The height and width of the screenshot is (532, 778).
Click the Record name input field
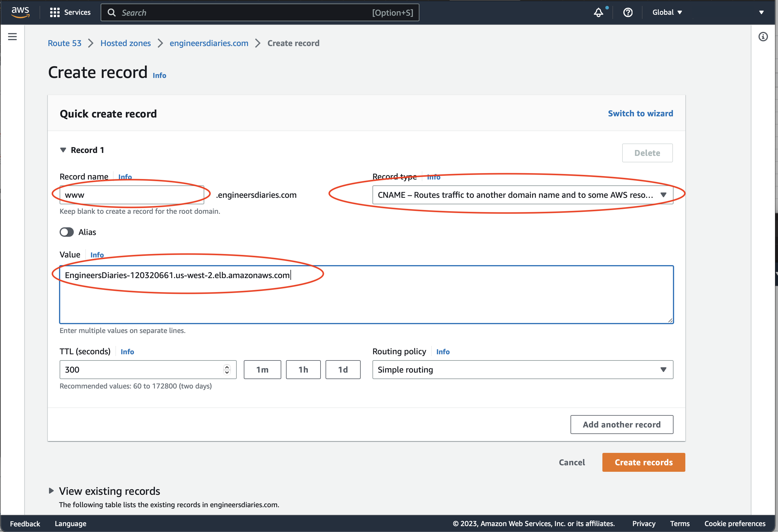(x=132, y=195)
